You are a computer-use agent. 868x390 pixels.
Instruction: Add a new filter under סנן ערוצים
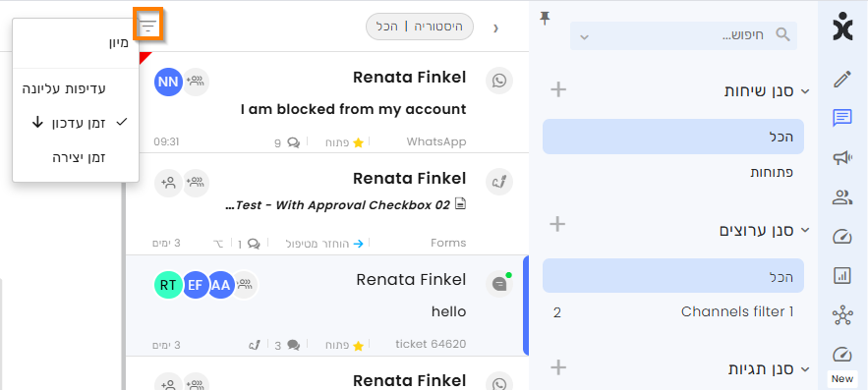click(x=558, y=224)
